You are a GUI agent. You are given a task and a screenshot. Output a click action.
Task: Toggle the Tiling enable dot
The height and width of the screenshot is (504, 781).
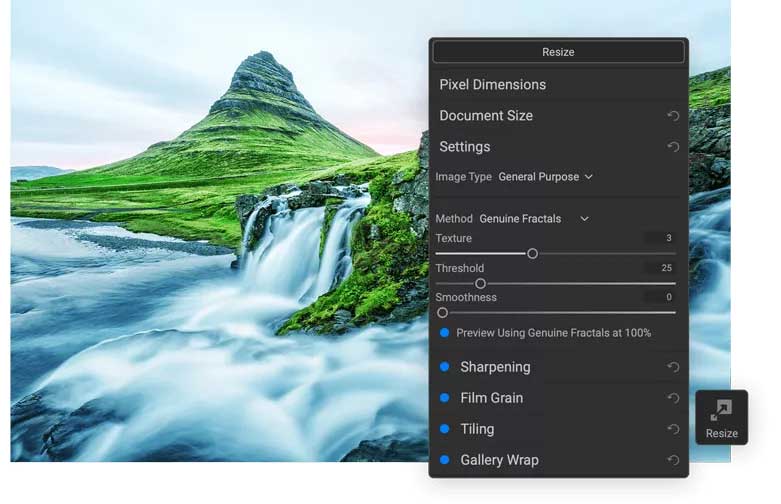tap(444, 429)
